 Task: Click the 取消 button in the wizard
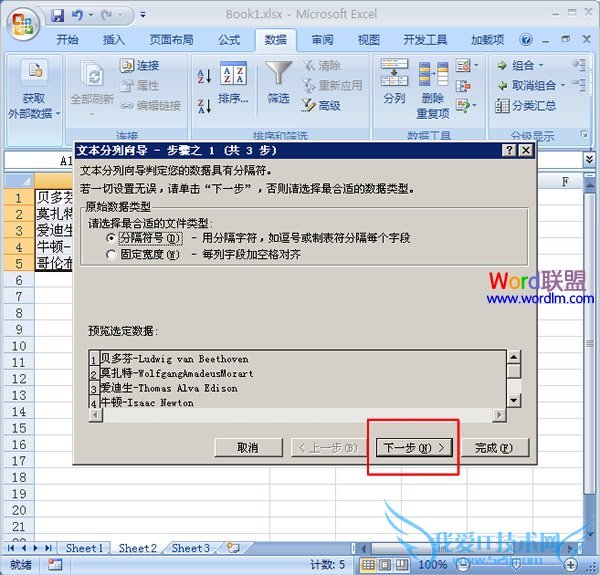point(248,448)
